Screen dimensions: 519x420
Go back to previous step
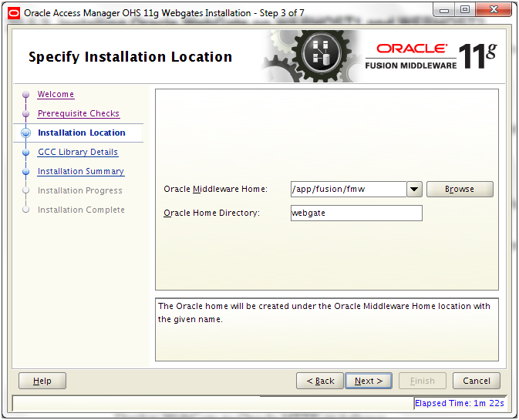coord(320,381)
